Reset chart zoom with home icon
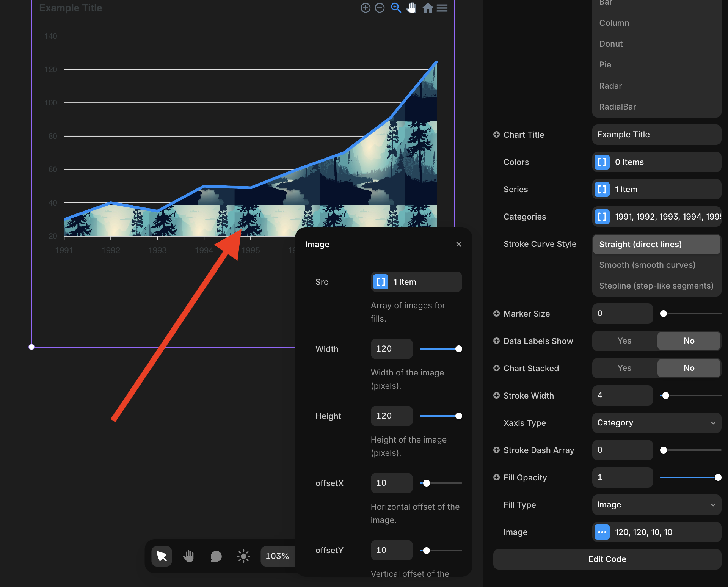Image resolution: width=728 pixels, height=587 pixels. point(428,8)
